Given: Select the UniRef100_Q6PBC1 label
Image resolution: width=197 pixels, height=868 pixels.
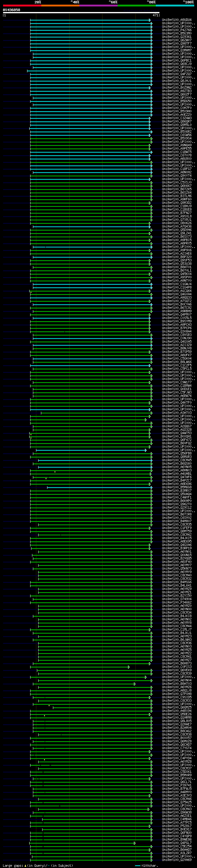Looking at the screenshot, I should (x=177, y=61).
